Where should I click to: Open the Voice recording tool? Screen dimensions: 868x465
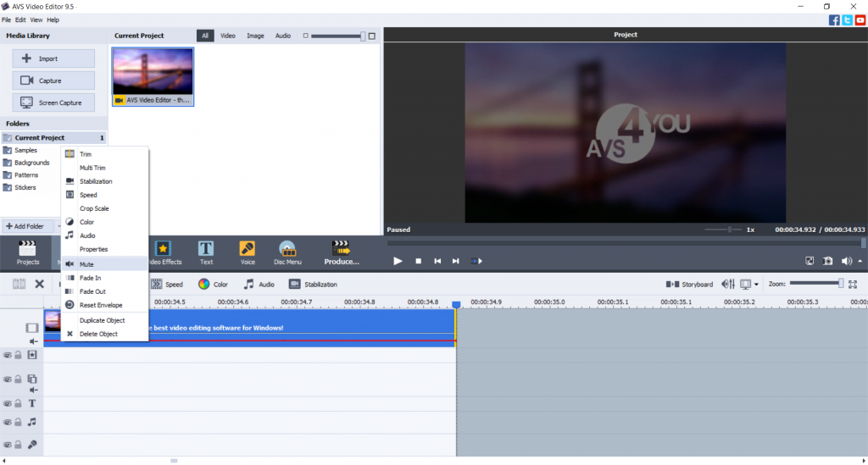coord(248,252)
